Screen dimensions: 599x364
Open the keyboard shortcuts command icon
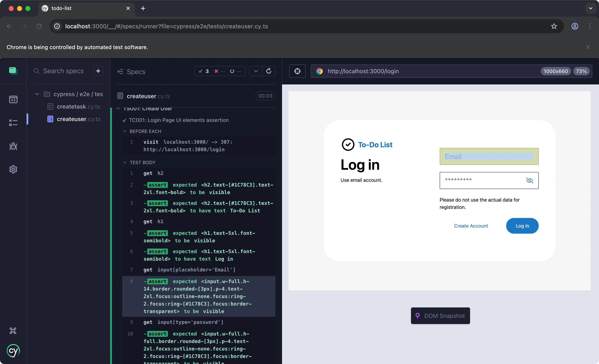pyautogui.click(x=13, y=331)
